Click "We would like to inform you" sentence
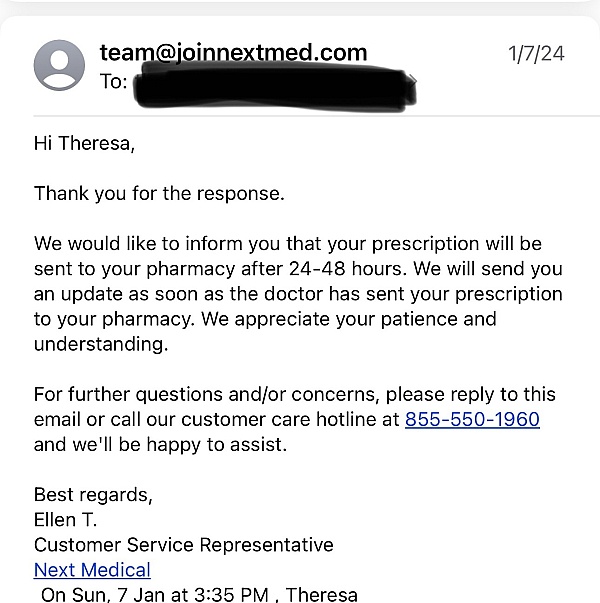Viewport: 600px width, 603px height. pyautogui.click(x=180, y=244)
